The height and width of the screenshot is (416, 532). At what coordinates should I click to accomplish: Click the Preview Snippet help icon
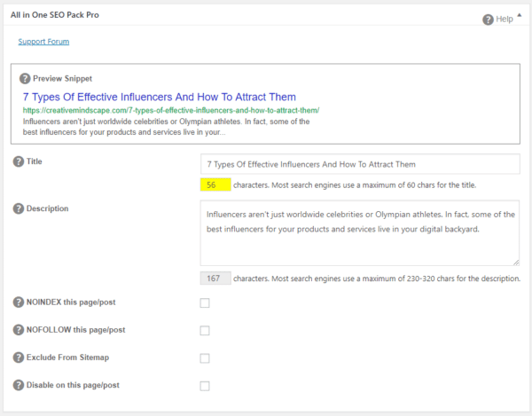tap(25, 79)
